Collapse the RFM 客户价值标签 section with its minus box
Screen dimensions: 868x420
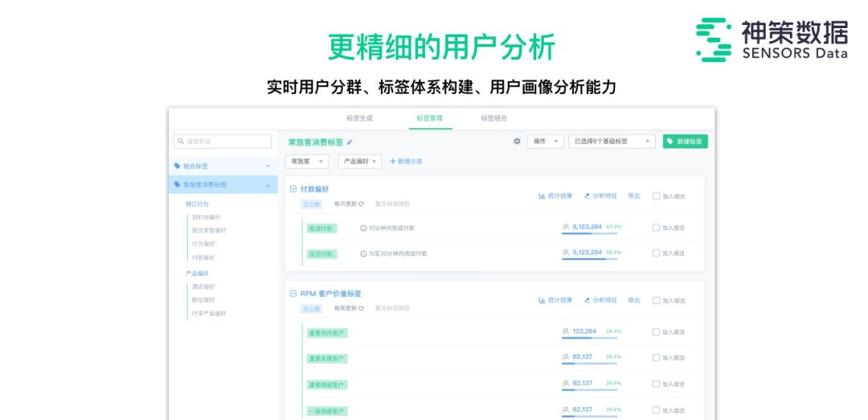click(x=293, y=294)
